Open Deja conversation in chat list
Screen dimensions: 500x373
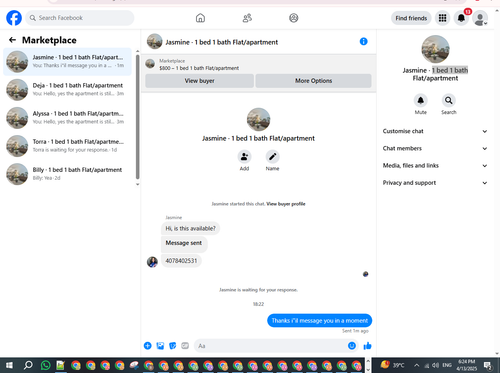click(x=68, y=90)
